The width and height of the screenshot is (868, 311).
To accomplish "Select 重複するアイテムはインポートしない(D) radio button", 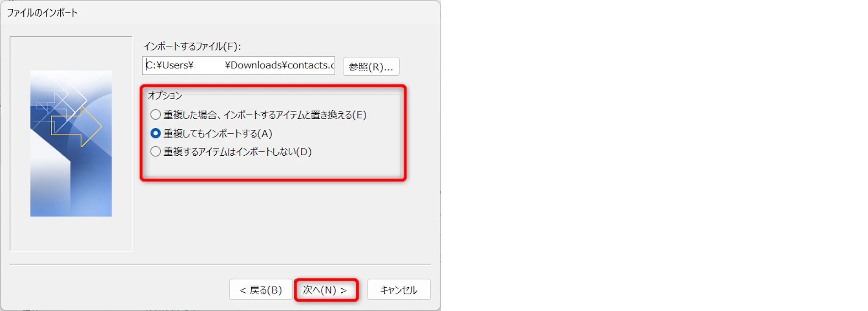I will [156, 151].
